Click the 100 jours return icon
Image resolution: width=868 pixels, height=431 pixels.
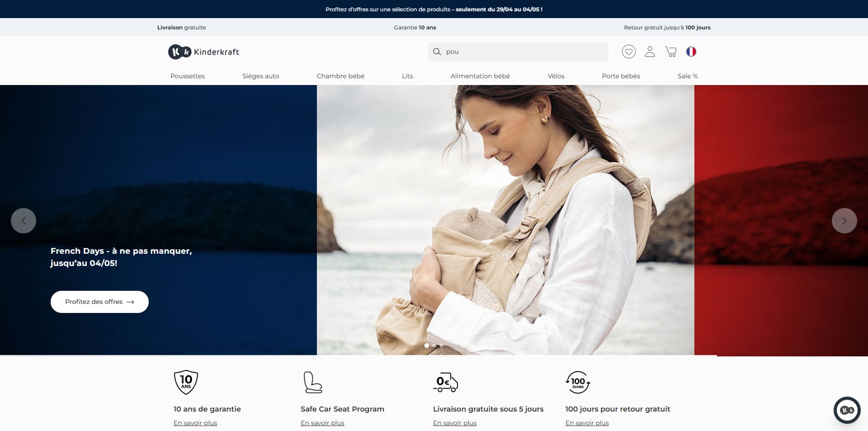click(578, 383)
